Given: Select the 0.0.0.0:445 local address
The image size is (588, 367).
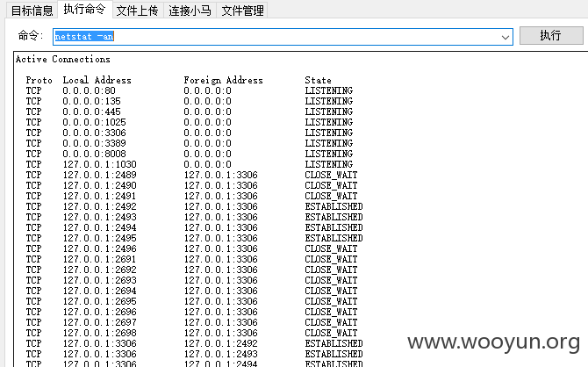Looking at the screenshot, I should (91, 112).
